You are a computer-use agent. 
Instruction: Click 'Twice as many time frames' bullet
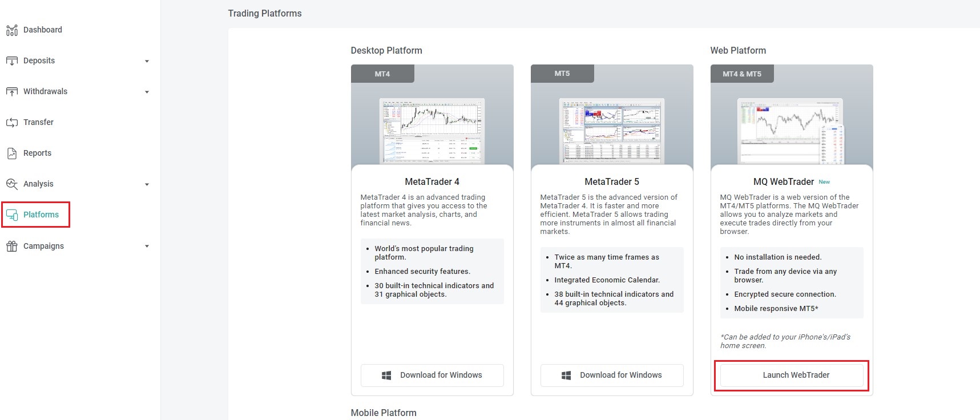pos(607,261)
